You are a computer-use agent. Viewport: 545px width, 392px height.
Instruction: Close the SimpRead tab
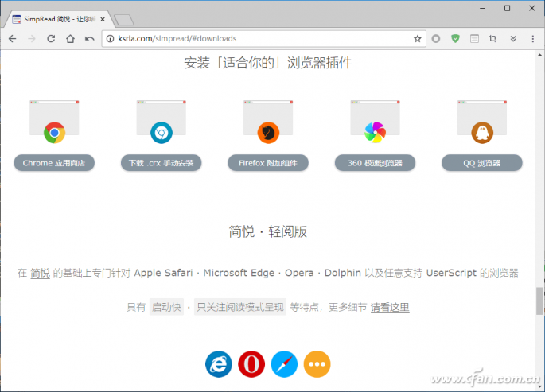coord(103,19)
